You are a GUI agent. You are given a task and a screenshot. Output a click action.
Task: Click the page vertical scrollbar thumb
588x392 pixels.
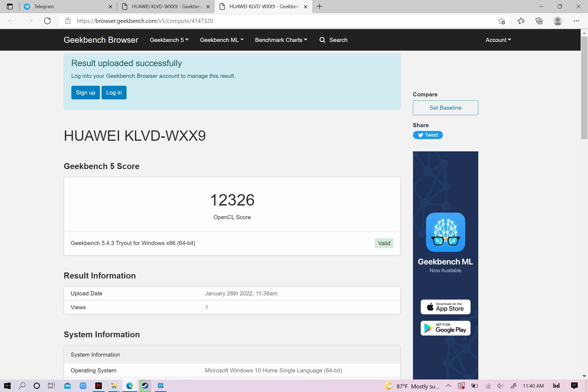pyautogui.click(x=584, y=88)
